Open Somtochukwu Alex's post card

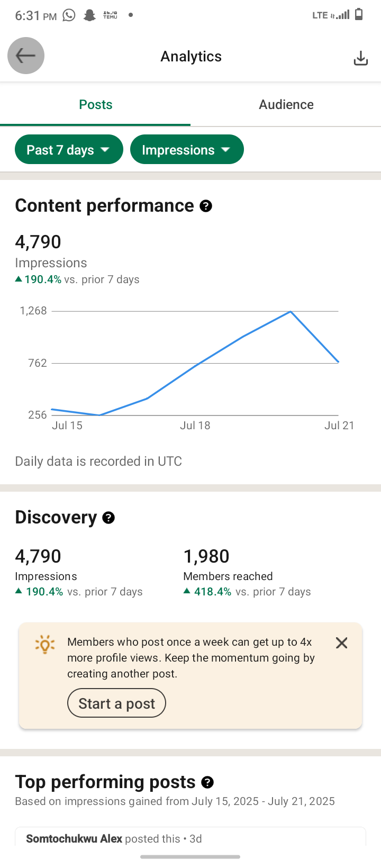click(x=190, y=838)
